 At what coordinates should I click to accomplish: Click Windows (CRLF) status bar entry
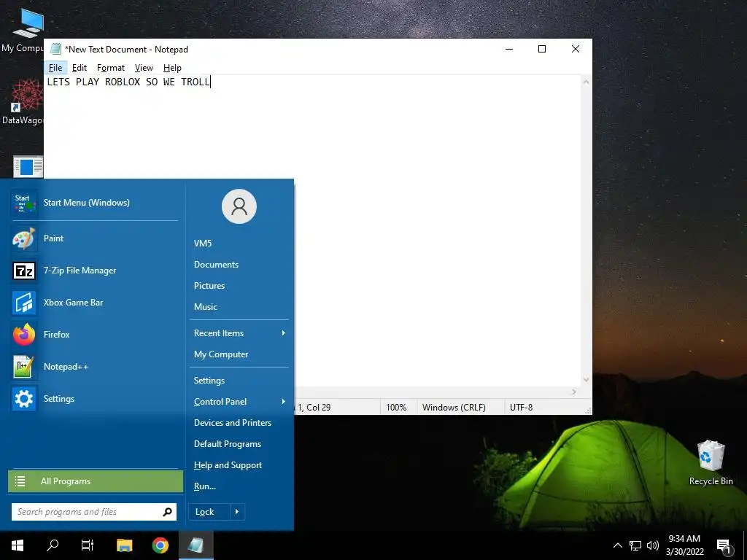454,408
